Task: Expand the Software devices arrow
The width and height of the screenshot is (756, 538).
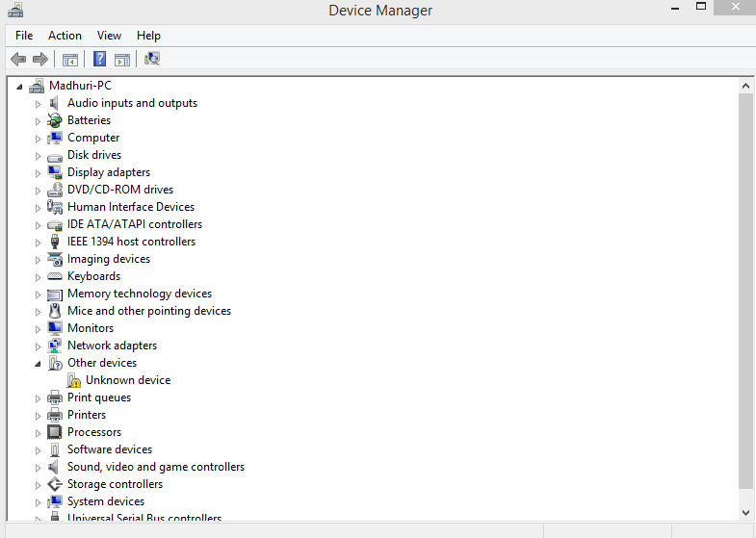Action: pyautogui.click(x=38, y=450)
